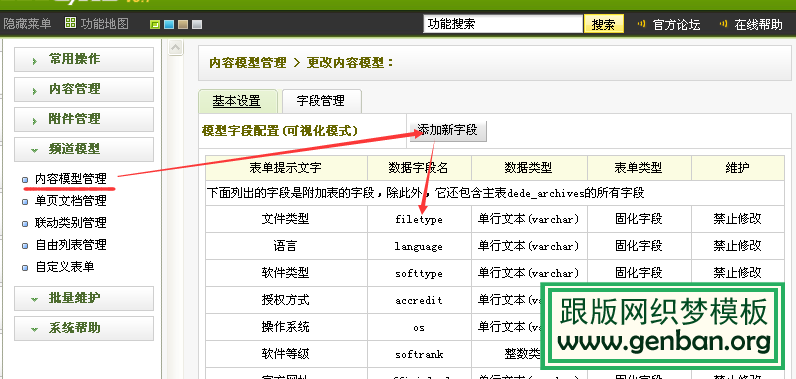Click bullet icon beside 自定义表单
The image size is (796, 379).
click(x=25, y=267)
